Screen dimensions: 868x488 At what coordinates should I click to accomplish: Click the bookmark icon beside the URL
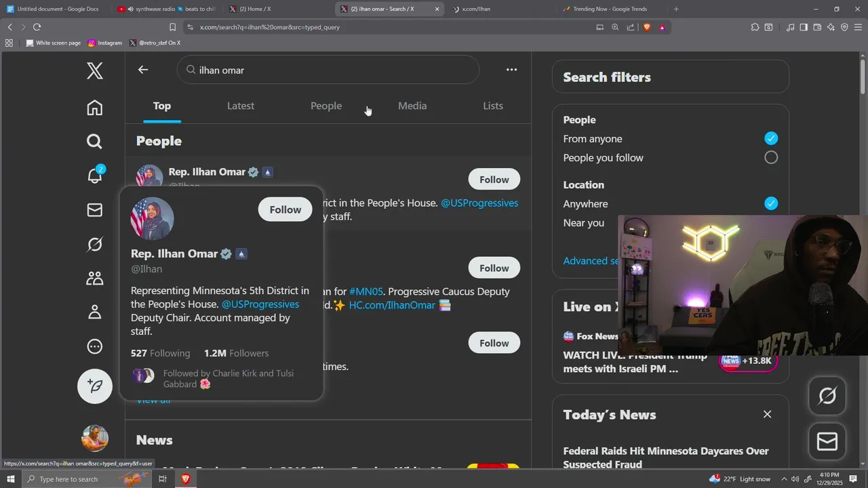pos(172,27)
